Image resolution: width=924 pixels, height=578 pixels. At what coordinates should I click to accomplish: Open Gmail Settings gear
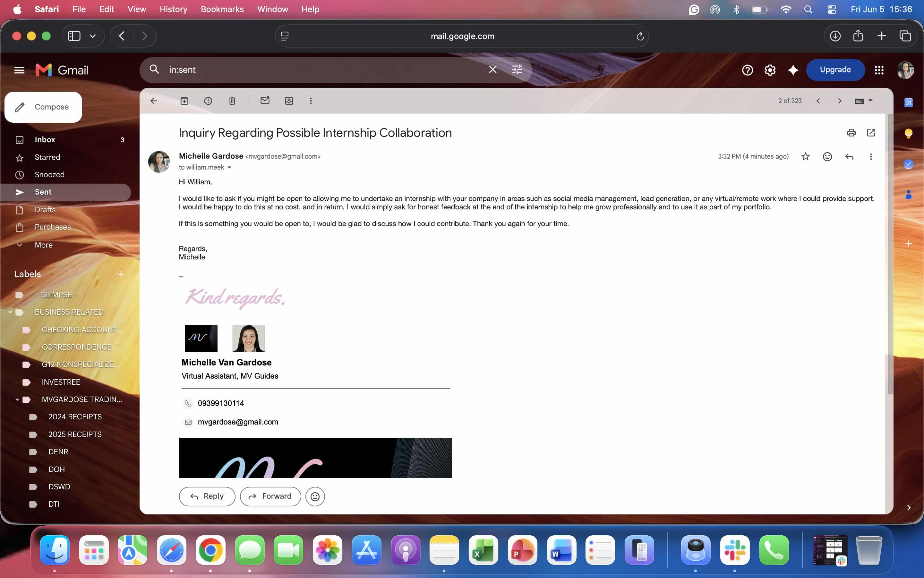coord(770,70)
